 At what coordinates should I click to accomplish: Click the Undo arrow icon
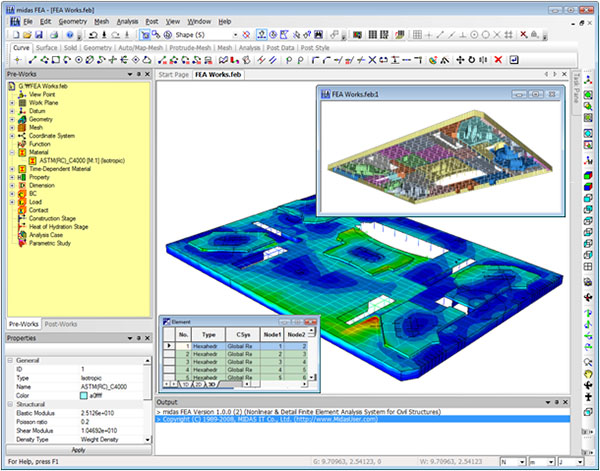pos(93,35)
